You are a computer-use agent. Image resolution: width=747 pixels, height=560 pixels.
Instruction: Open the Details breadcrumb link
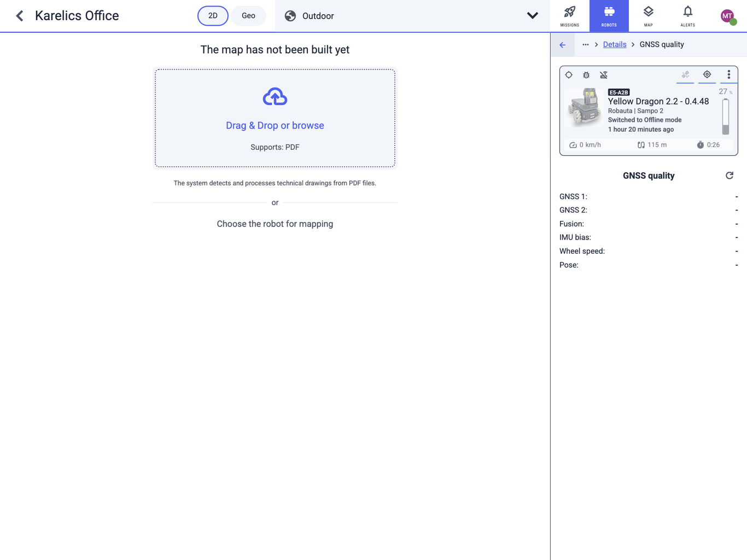(615, 45)
